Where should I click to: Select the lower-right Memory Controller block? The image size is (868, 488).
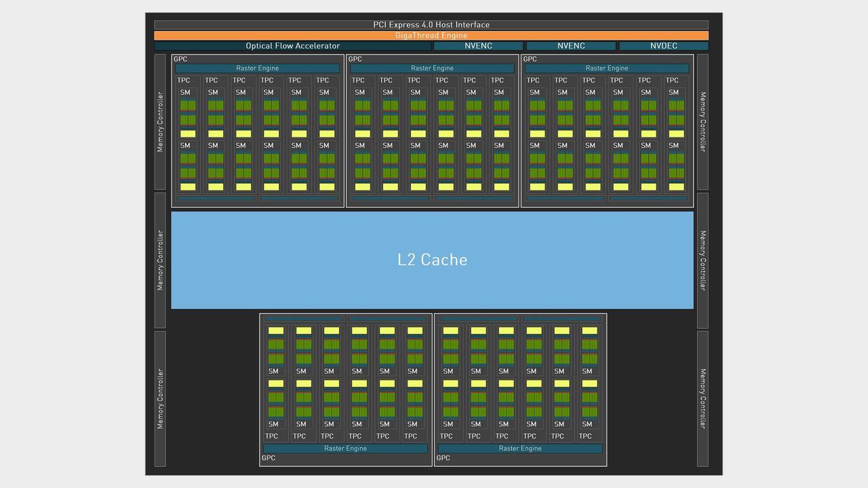tap(703, 399)
